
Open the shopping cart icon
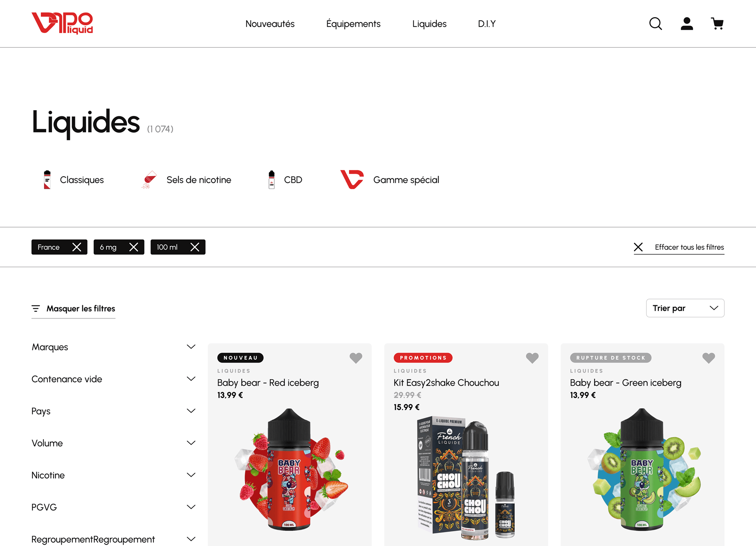click(717, 24)
